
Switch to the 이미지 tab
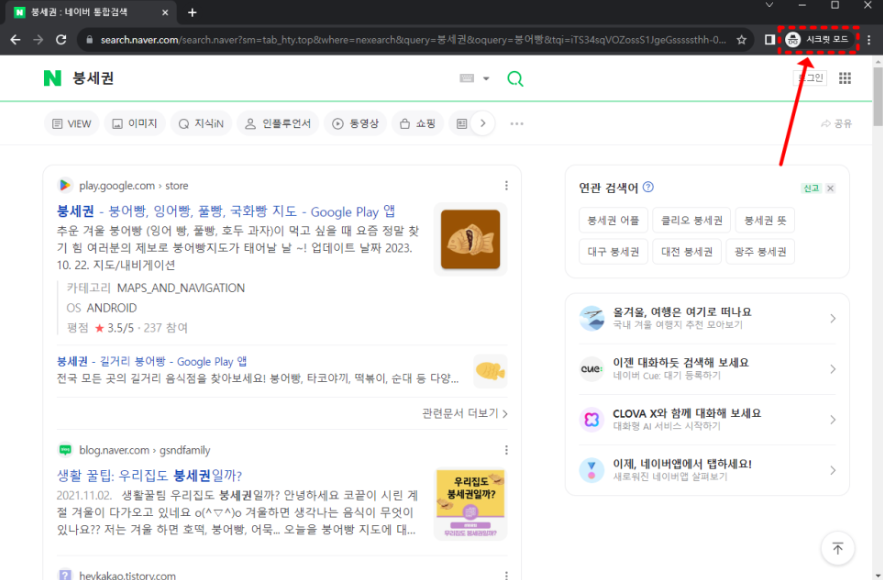(135, 123)
